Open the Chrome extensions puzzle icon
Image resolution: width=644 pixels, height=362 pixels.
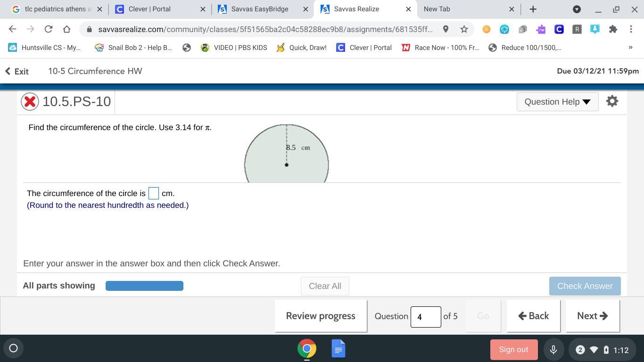[613, 29]
